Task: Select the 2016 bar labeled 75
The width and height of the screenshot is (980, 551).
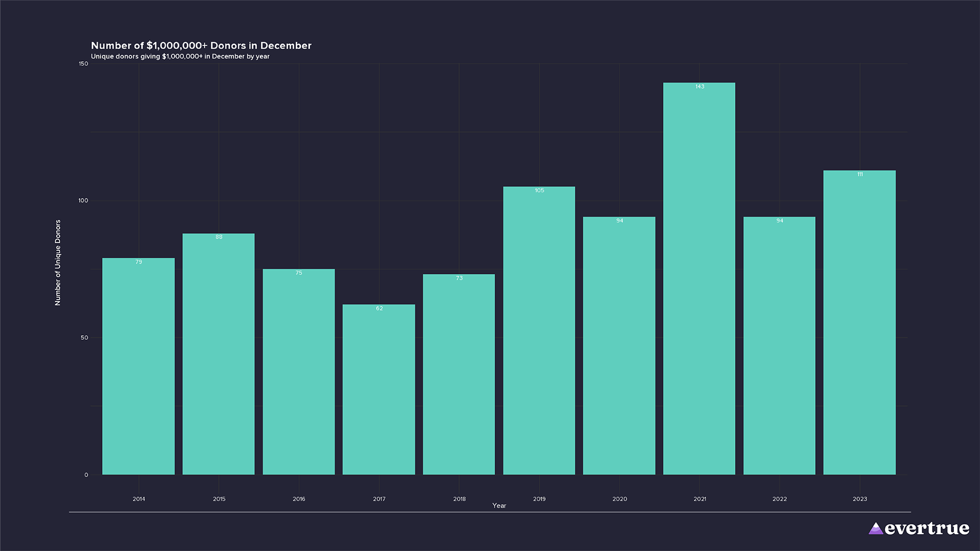Action: point(299,372)
